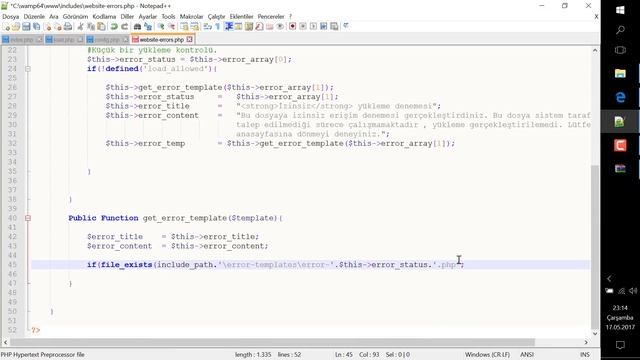This screenshot has height=360, width=640.
Task: Zoom out using the toolbar magnifier icon
Action: coord(172,27)
